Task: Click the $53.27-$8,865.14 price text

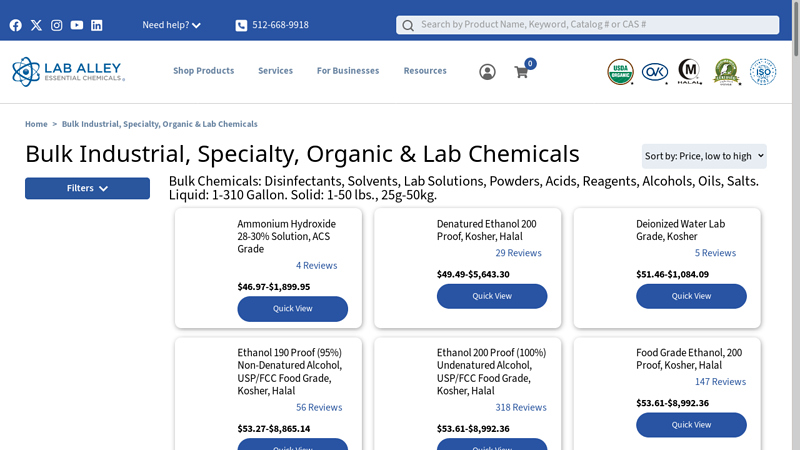Action: point(273,429)
